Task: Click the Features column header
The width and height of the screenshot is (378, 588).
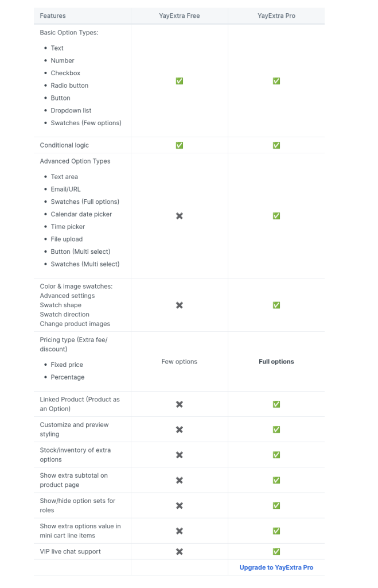Action: 53,16
